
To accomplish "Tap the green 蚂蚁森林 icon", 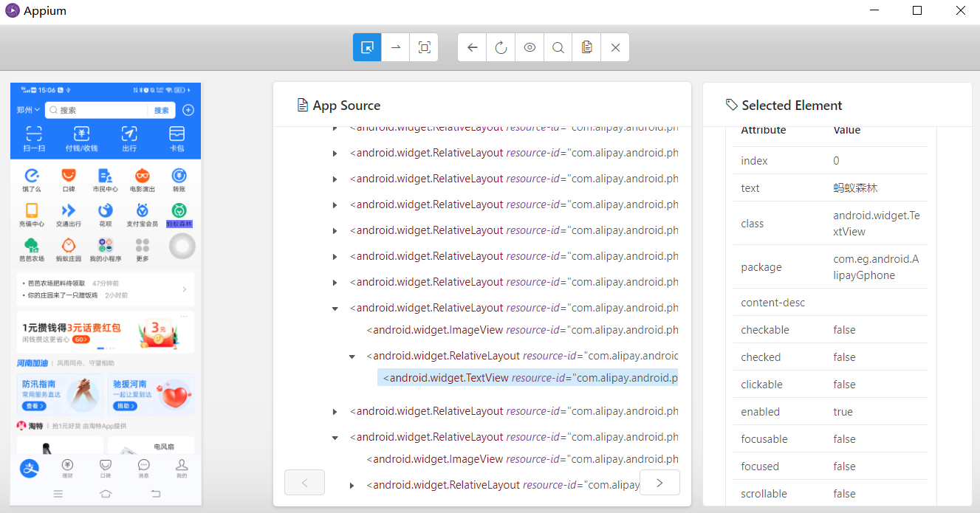I will tap(179, 210).
